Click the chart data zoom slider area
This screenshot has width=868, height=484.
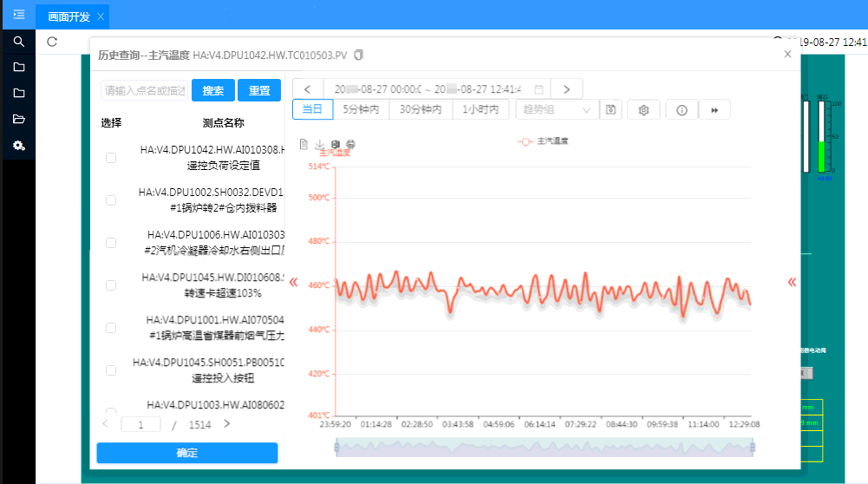coord(545,448)
